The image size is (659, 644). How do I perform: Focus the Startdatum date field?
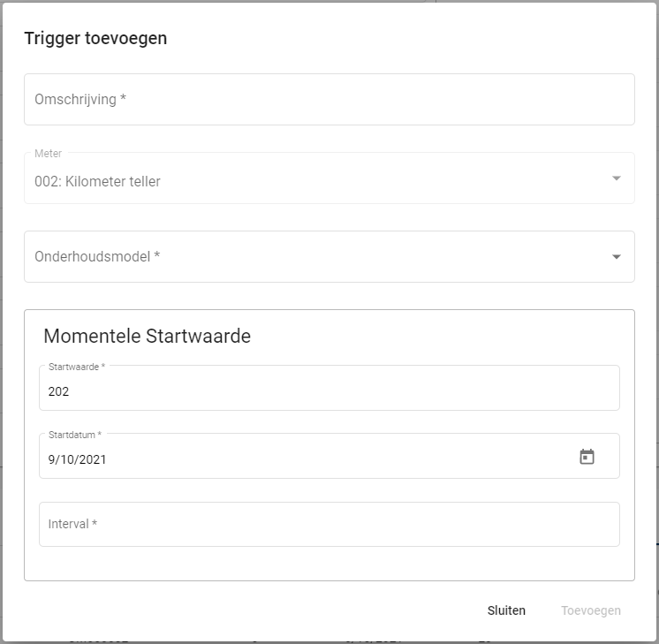coord(300,459)
